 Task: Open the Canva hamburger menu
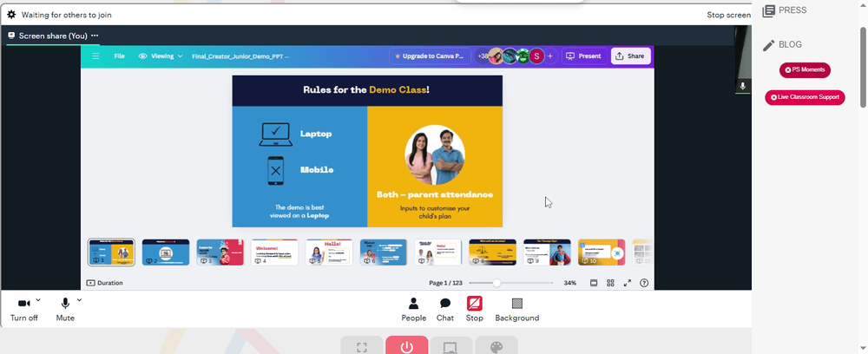95,56
